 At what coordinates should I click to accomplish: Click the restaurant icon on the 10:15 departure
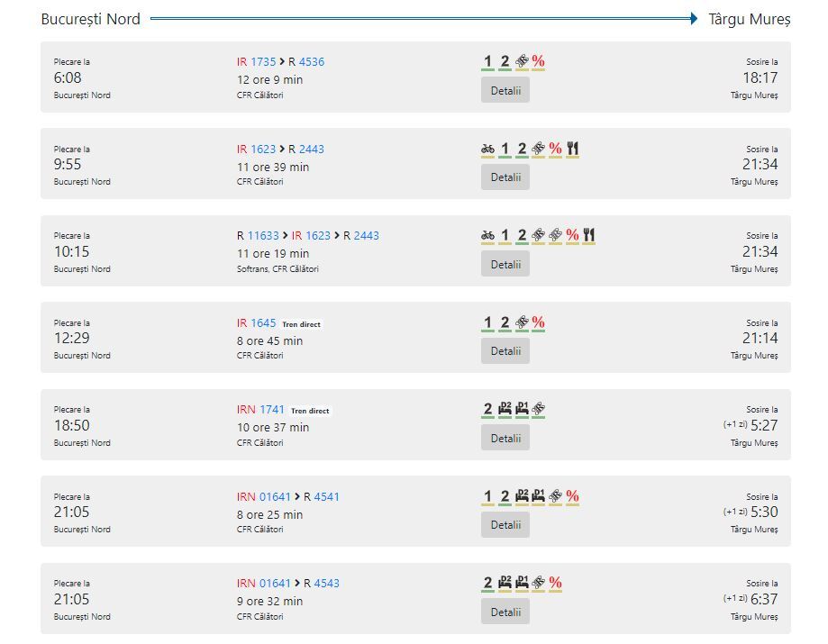click(x=588, y=235)
